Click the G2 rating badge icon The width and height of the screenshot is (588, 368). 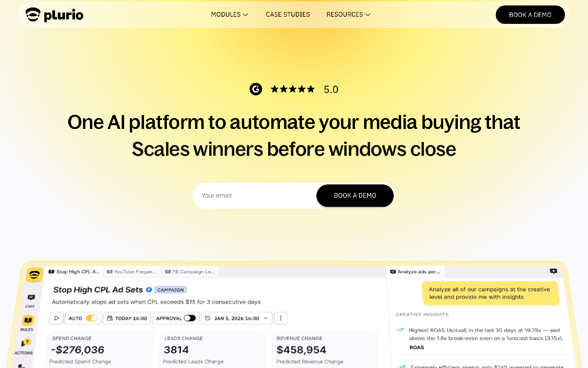tap(255, 89)
